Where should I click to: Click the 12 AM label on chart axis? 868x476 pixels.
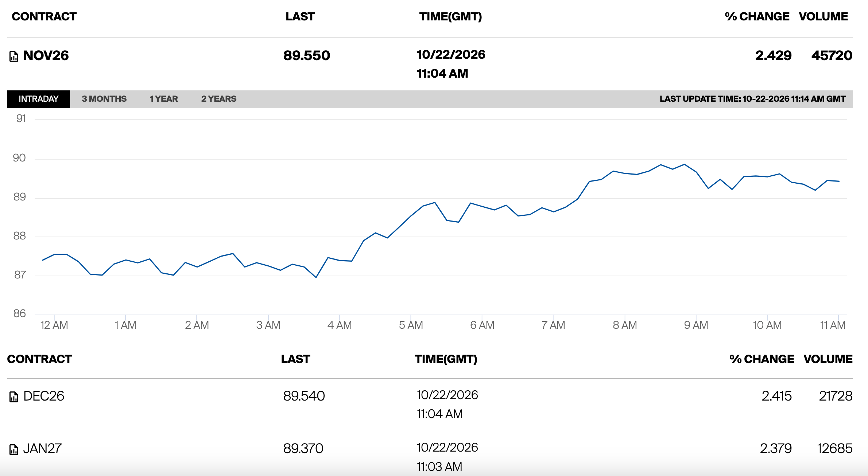click(x=54, y=325)
